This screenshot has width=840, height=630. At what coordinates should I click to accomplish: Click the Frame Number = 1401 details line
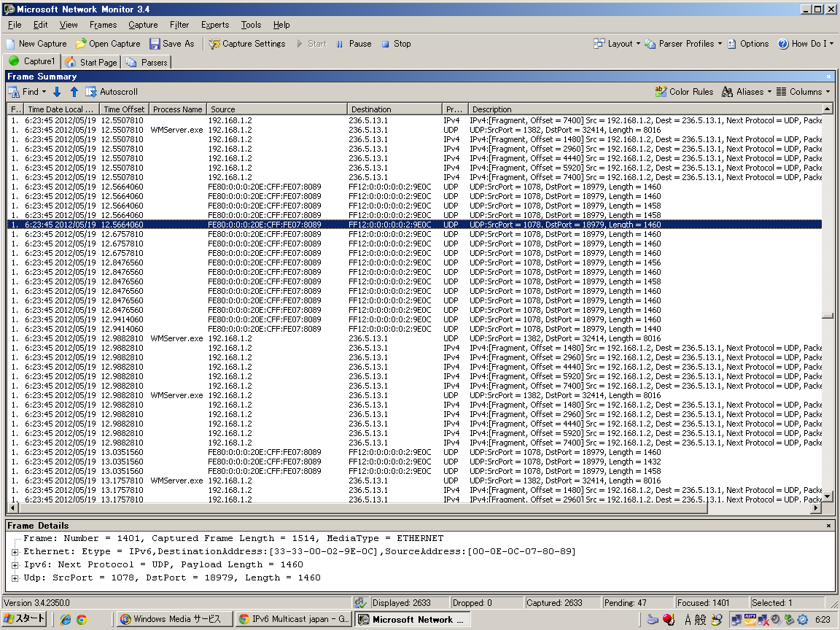[233, 538]
